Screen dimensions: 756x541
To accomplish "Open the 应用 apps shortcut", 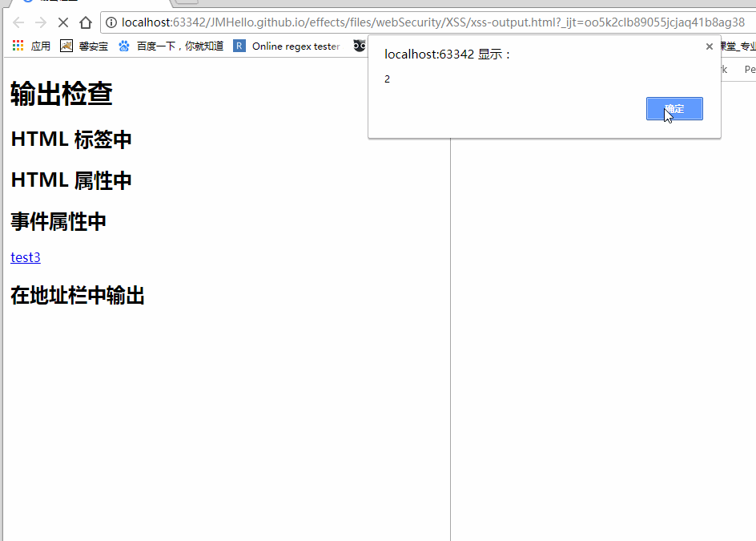I will pos(31,46).
